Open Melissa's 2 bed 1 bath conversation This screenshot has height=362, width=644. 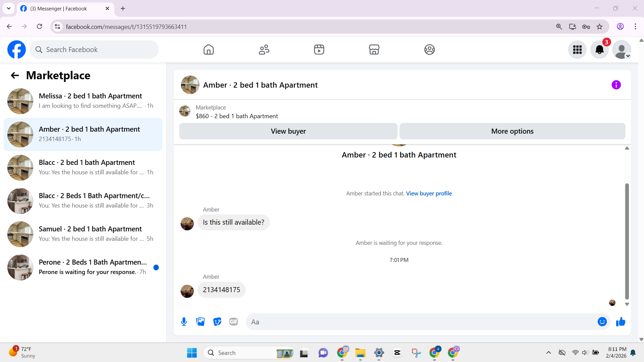tap(83, 101)
